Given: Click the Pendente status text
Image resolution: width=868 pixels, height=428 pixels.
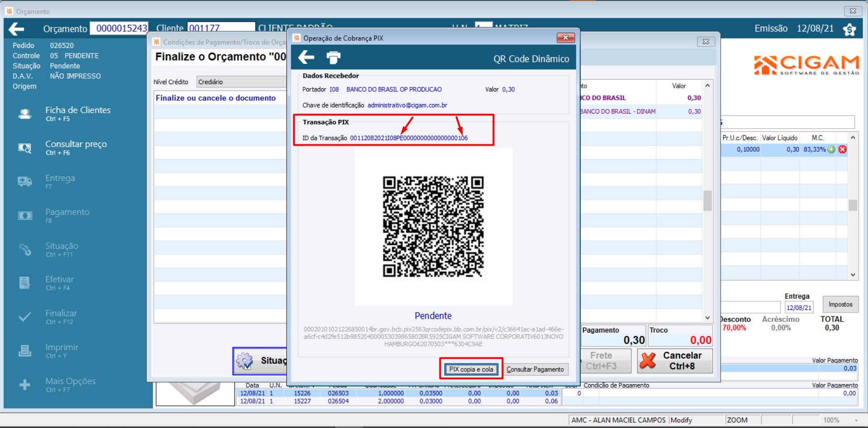Looking at the screenshot, I should [x=433, y=316].
